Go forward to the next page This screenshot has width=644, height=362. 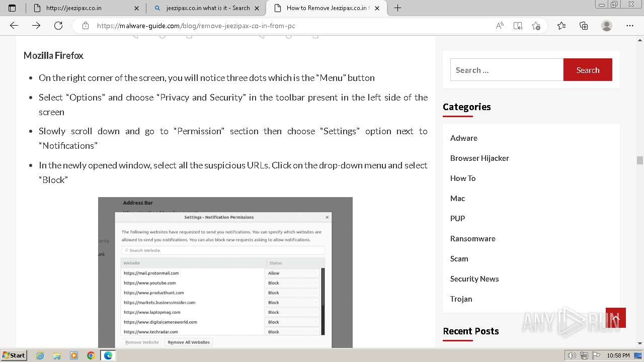pos(36,26)
